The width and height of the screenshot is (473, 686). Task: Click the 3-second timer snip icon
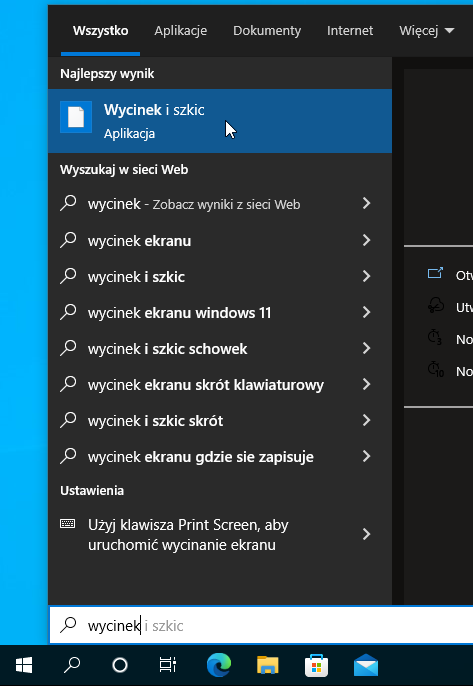pos(435,337)
